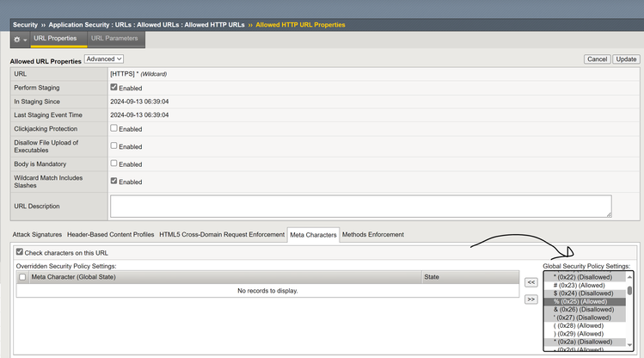The width and height of the screenshot is (644, 358).
Task: Select Meta Characters tab
Action: pyautogui.click(x=313, y=235)
